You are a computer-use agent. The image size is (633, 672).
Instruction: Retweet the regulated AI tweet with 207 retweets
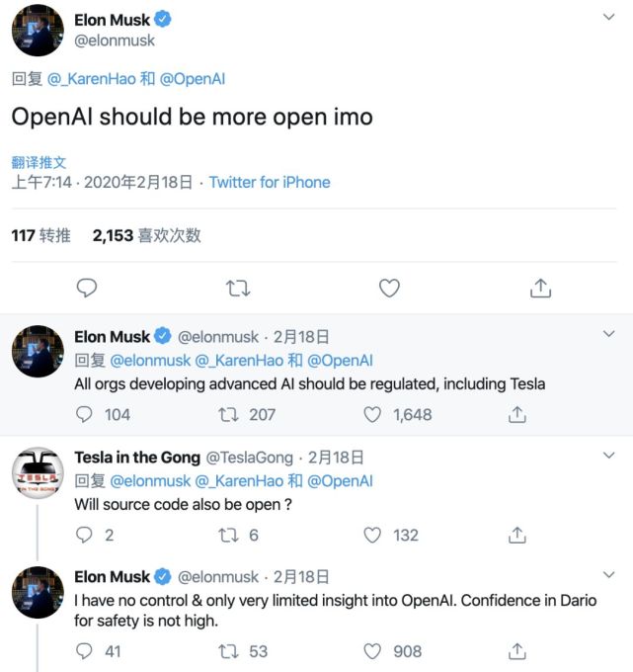[227, 415]
